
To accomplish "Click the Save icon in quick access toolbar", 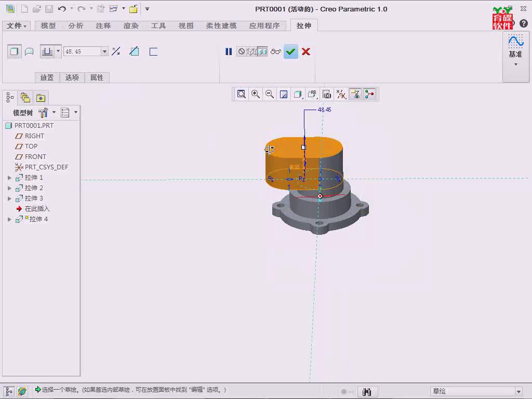I will (x=49, y=9).
